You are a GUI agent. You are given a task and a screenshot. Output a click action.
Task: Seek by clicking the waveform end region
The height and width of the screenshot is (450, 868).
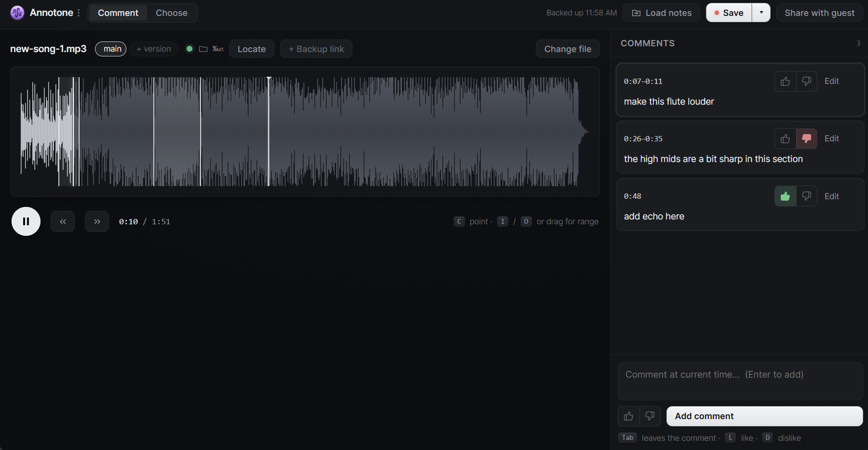(583, 131)
